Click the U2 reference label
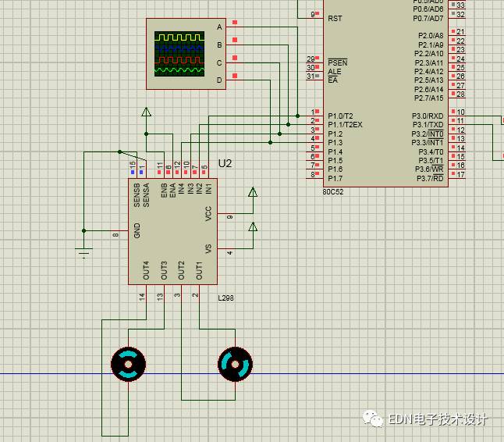Screen dimensions: 504x442 tap(225, 163)
